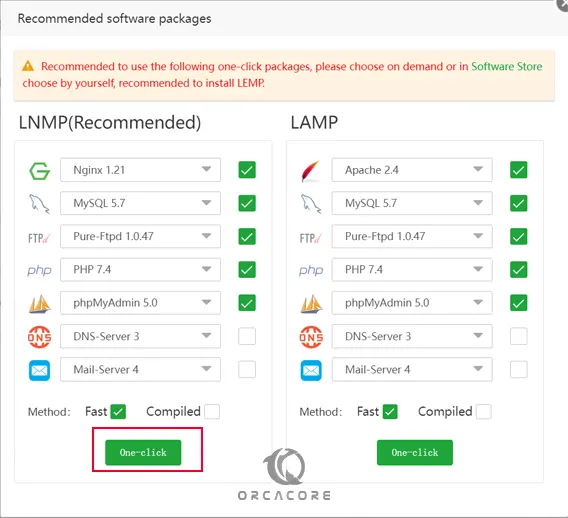The width and height of the screenshot is (568, 518).
Task: Click the phpMyAdmin sailboat icon in LAMP column
Action: (311, 304)
